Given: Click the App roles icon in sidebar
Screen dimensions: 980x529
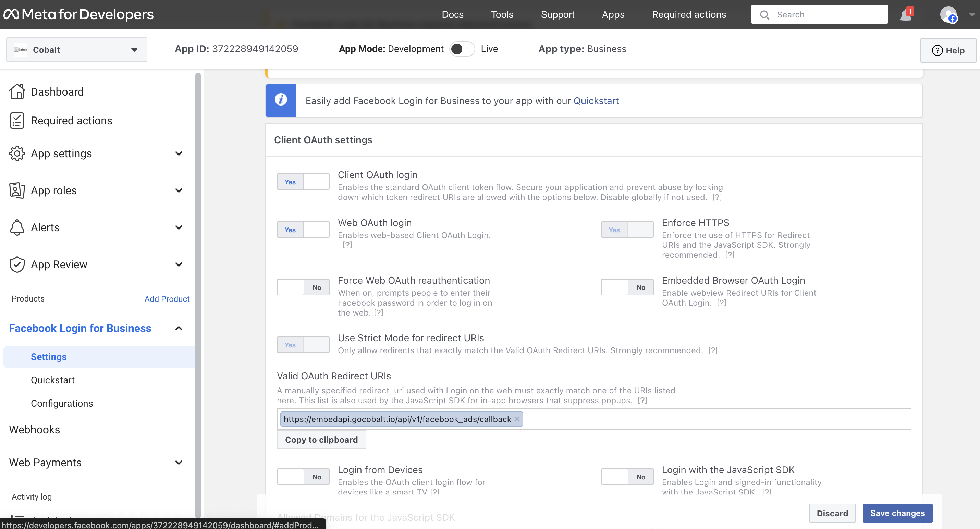Looking at the screenshot, I should pos(17,190).
